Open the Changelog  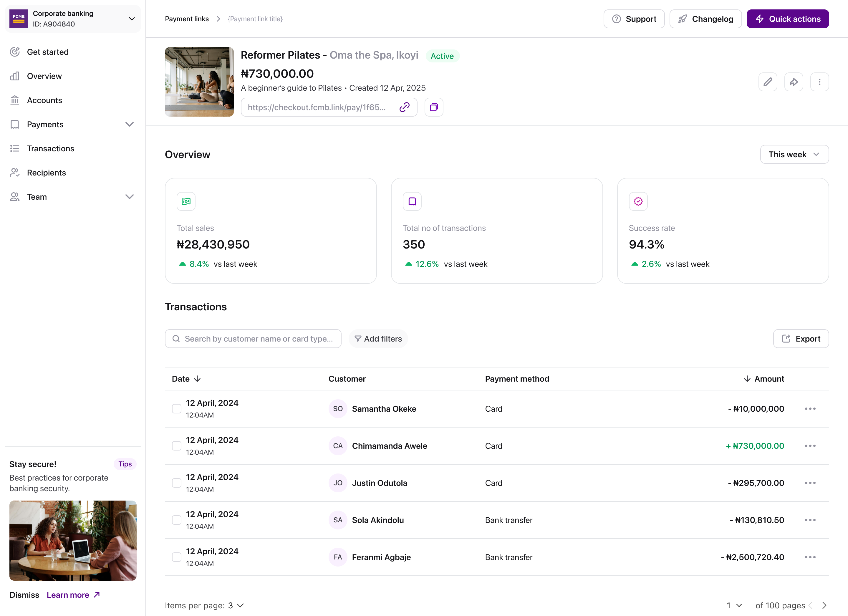click(705, 19)
